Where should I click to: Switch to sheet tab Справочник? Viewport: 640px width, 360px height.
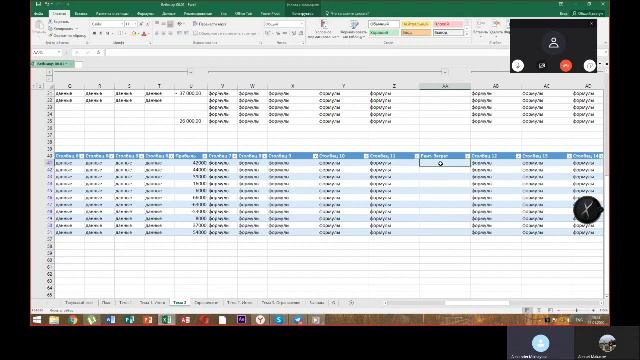pyautogui.click(x=206, y=302)
